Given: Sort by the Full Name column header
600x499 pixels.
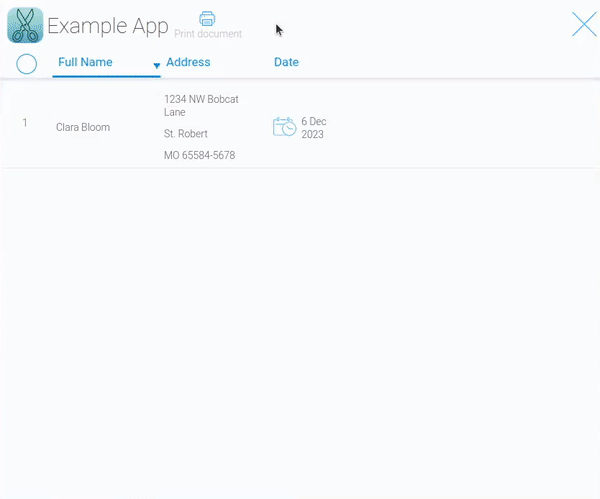Looking at the screenshot, I should [85, 62].
